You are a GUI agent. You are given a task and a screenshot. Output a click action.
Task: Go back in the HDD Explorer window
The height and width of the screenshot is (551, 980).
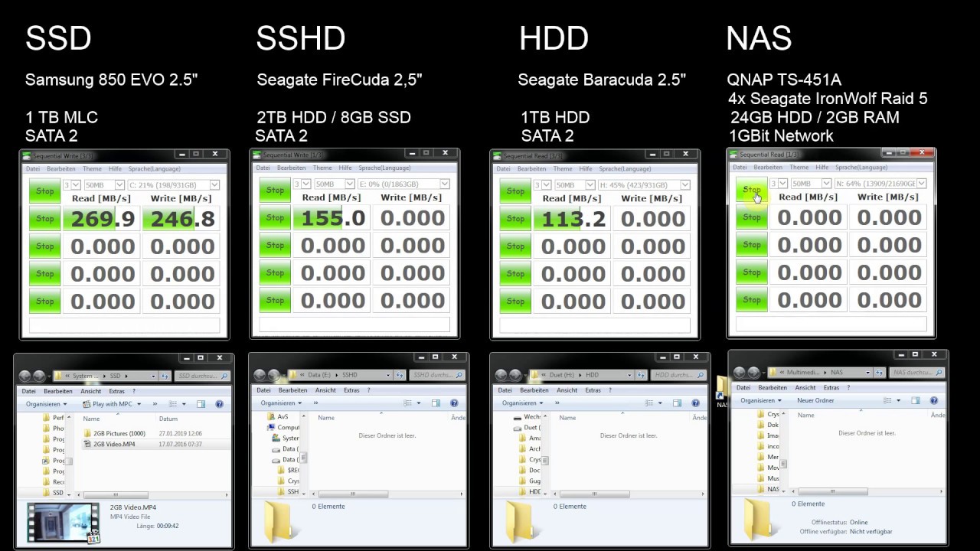[501, 375]
